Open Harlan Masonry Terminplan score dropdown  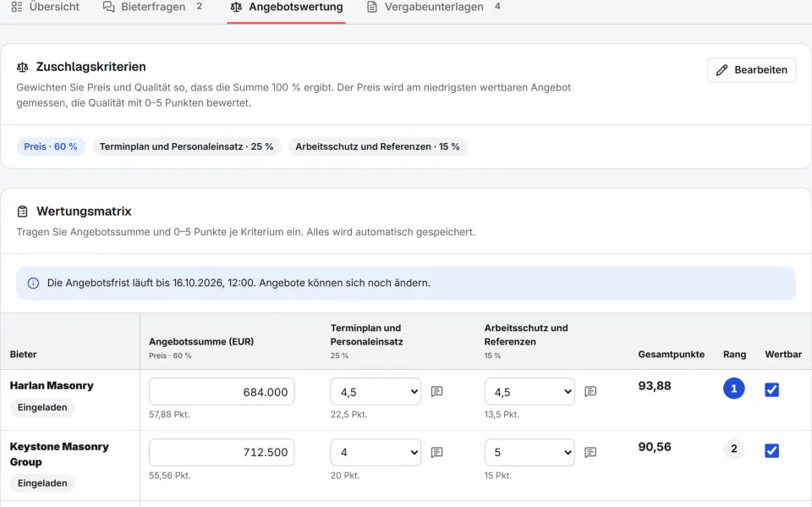tap(376, 392)
